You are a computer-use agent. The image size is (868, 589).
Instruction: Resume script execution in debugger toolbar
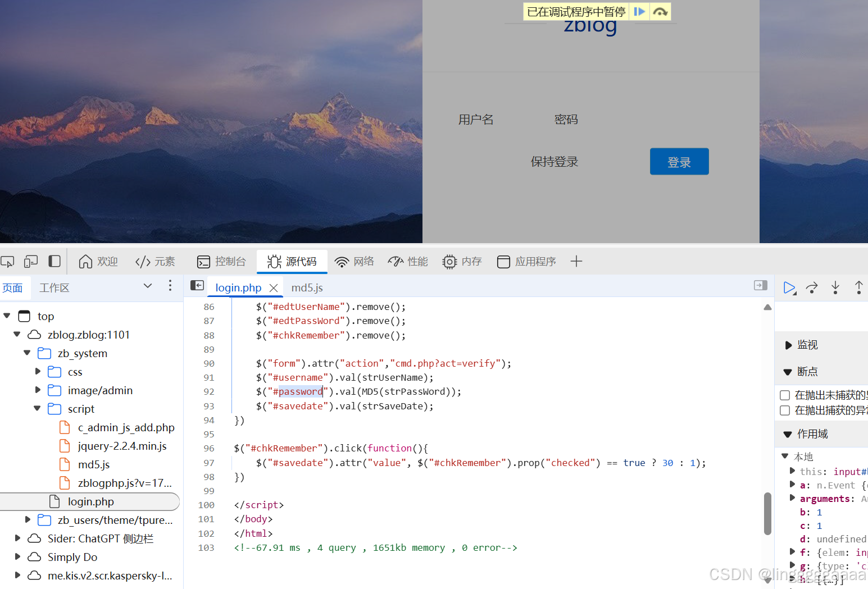tap(789, 287)
